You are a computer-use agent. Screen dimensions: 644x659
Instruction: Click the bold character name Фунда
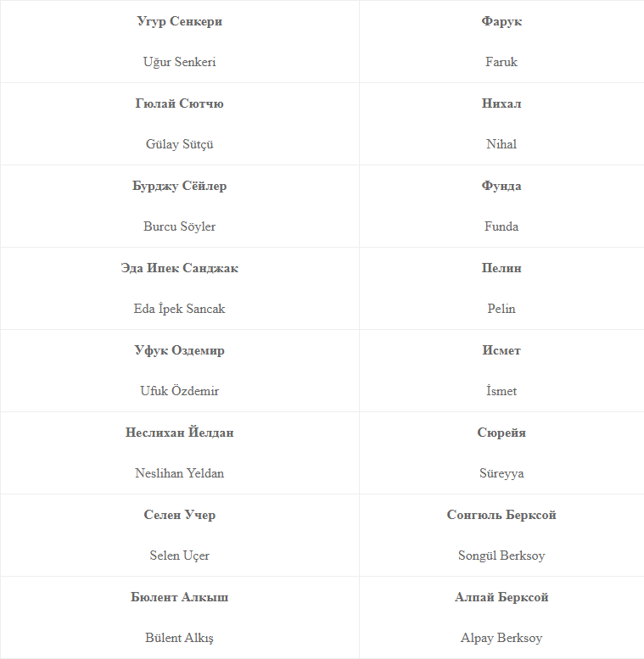[501, 186]
